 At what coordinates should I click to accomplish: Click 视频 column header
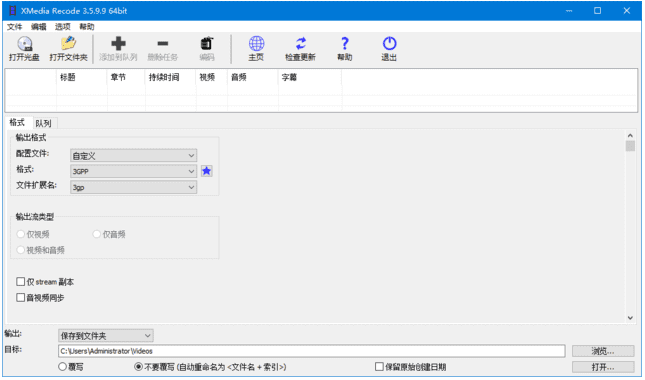(x=212, y=77)
